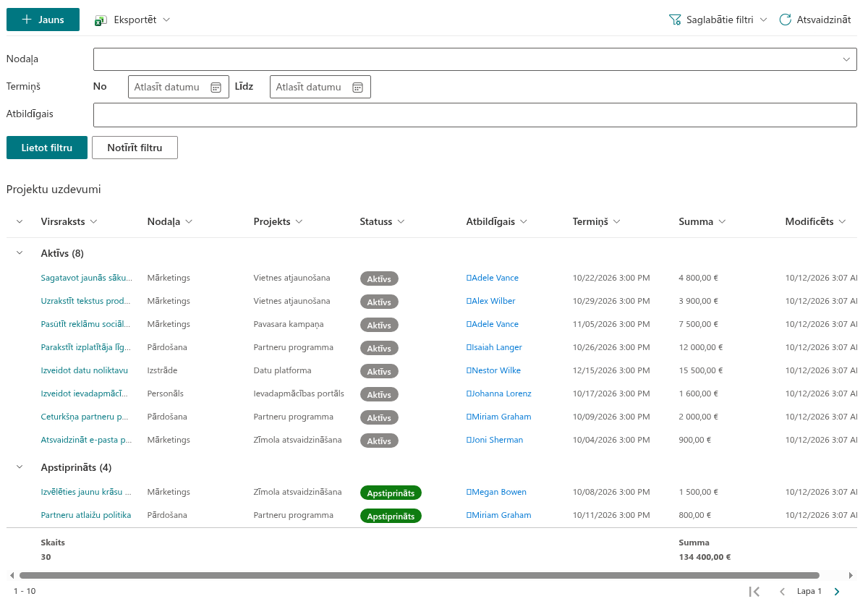Click the amount '15 500,00 €'
The height and width of the screenshot is (604, 868).
701,370
